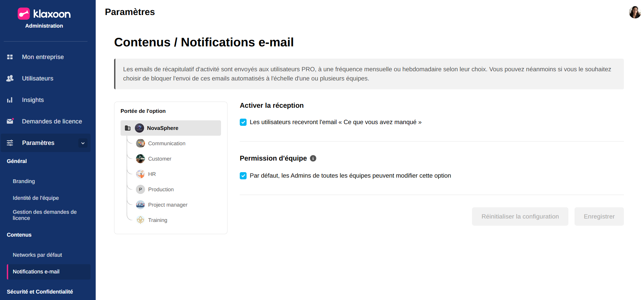644x300 pixels.
Task: Select the Training team in the tree
Action: (x=157, y=220)
